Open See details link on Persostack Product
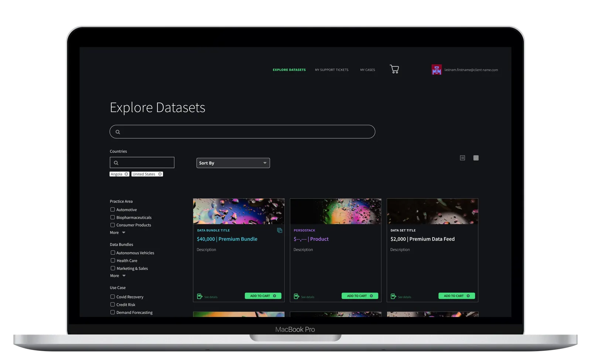 coord(308,297)
